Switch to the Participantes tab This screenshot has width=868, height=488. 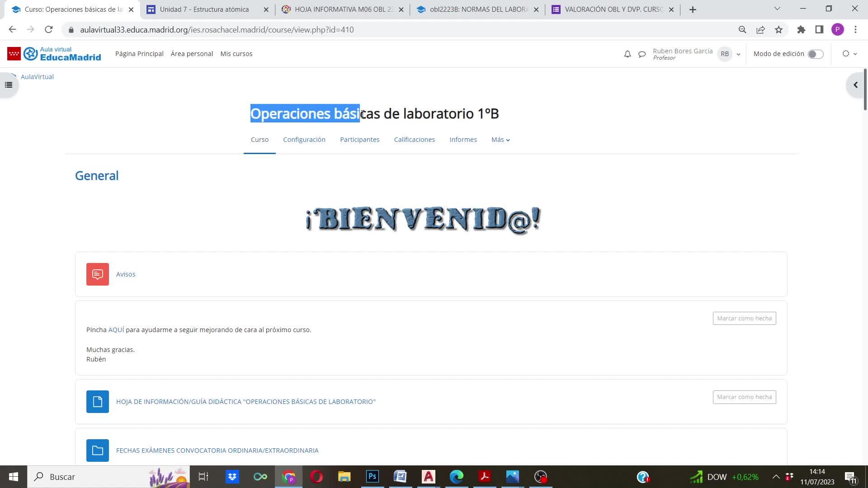[359, 140]
